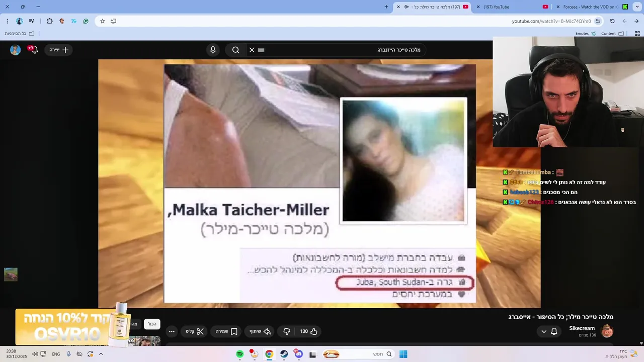
Task: Click the שיתוף share button
Action: pos(260,331)
